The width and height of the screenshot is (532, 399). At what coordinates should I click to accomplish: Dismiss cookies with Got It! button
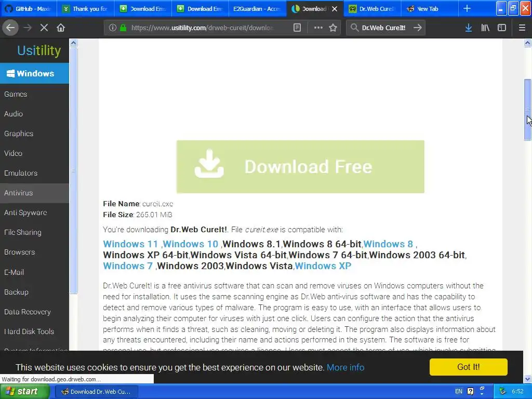coord(468,367)
